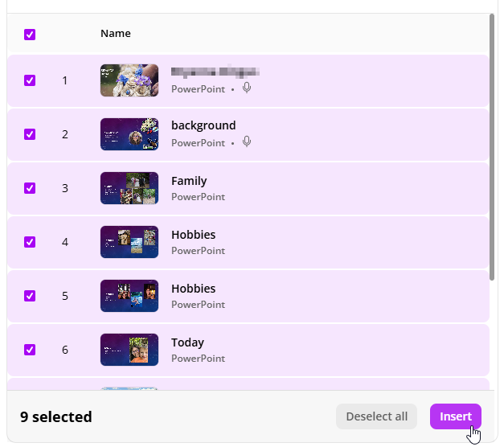
Task: Click the Insert button
Action: pyautogui.click(x=455, y=416)
